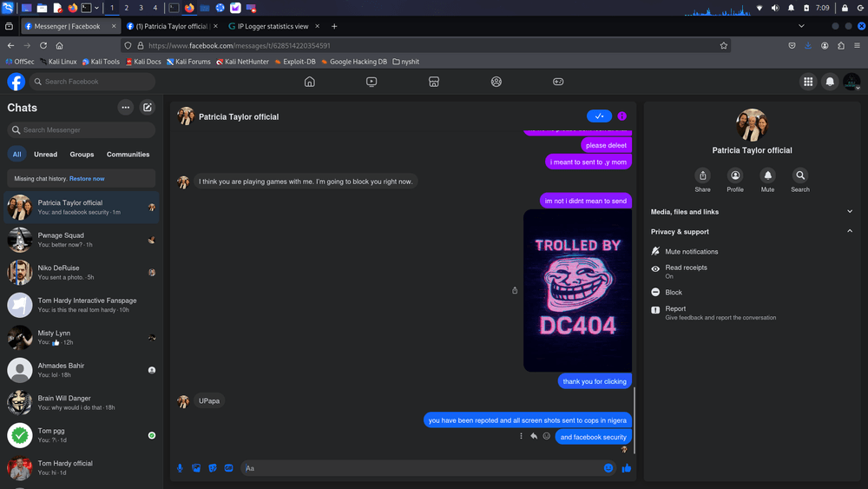Select the All chats filter
868x489 pixels.
tap(17, 155)
